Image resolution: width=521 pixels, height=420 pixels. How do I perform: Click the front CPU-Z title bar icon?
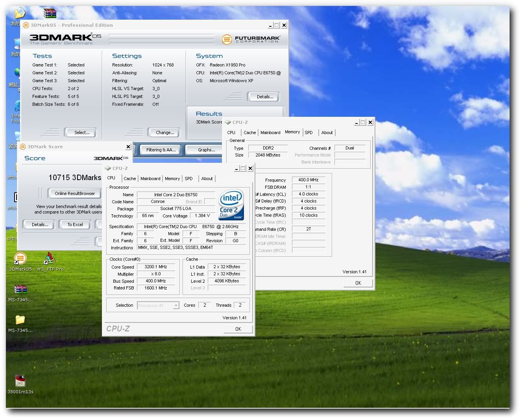pos(108,168)
